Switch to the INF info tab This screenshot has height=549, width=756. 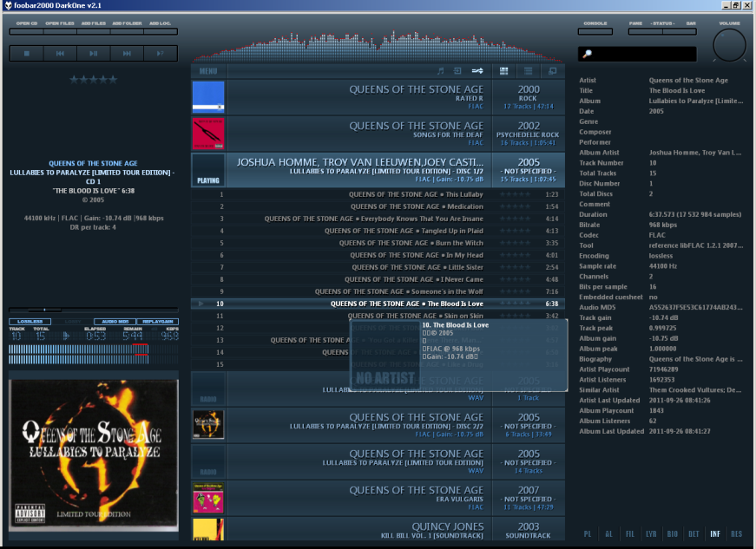715,534
